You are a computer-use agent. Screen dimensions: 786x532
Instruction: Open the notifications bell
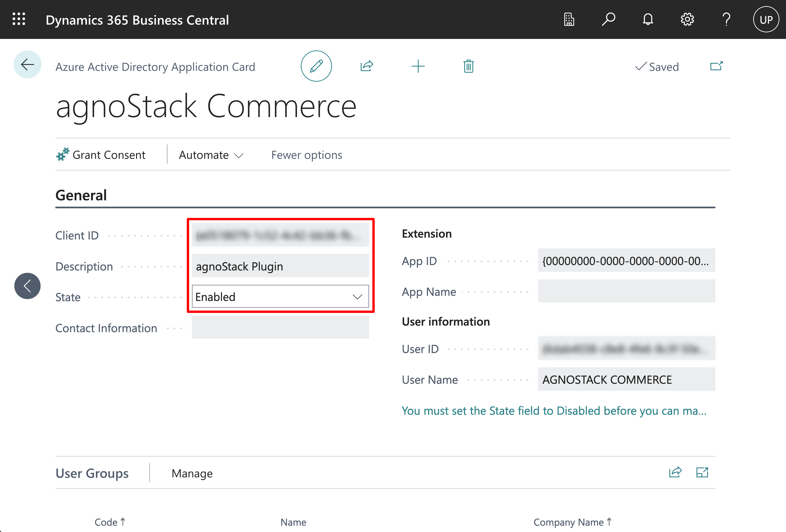(648, 19)
